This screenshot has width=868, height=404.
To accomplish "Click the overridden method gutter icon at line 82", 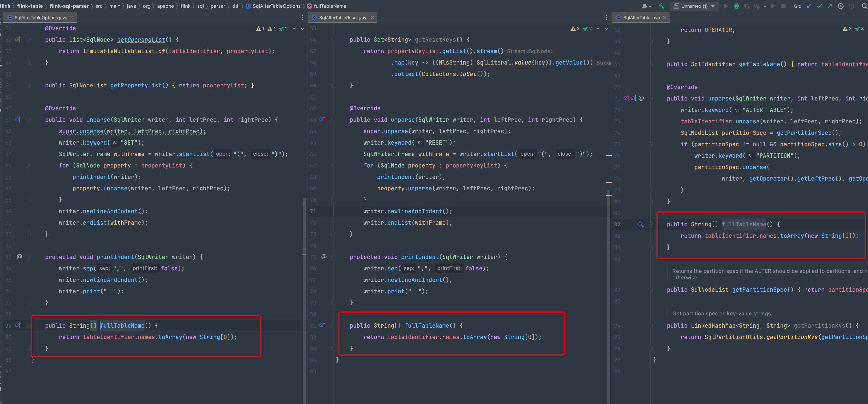I will (x=641, y=224).
